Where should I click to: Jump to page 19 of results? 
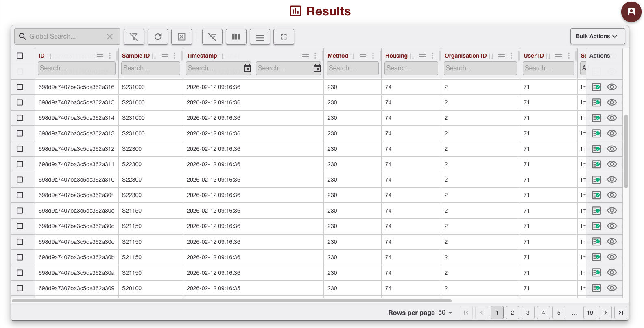tap(590, 313)
